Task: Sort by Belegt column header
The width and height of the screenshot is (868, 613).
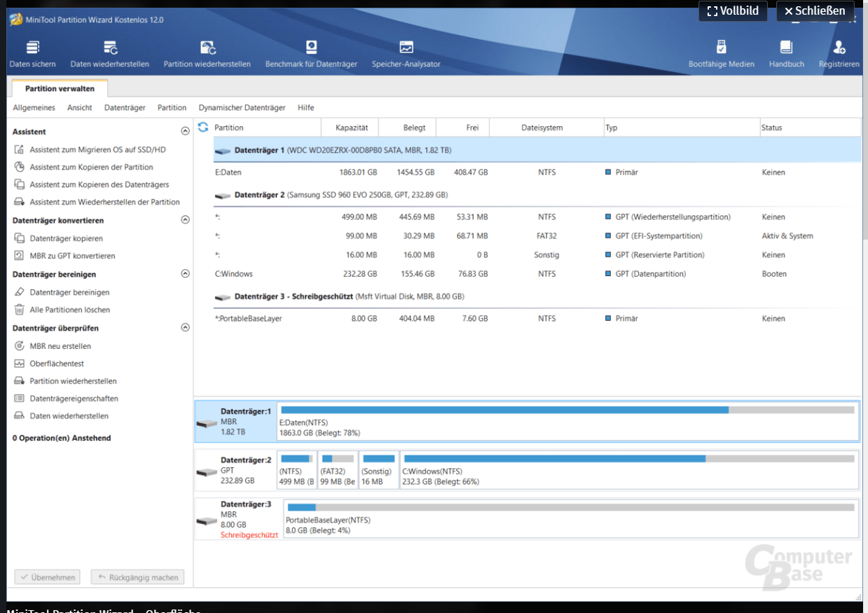Action: click(x=407, y=128)
